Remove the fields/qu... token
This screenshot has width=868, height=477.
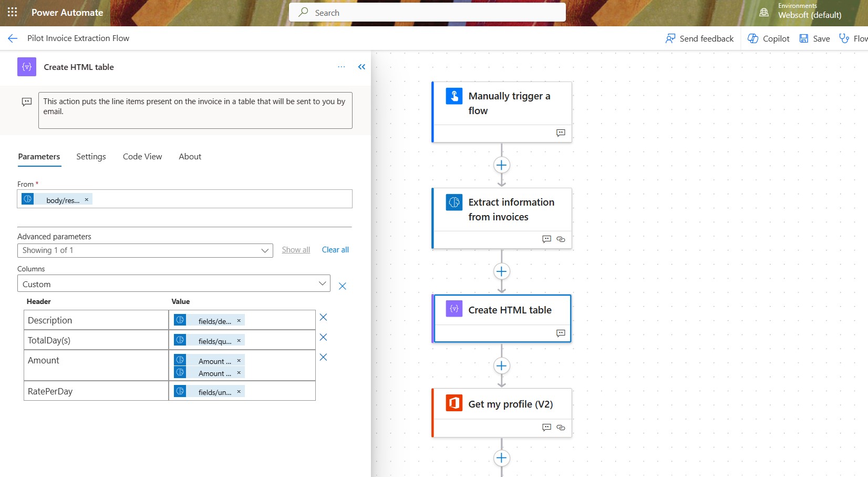click(239, 340)
